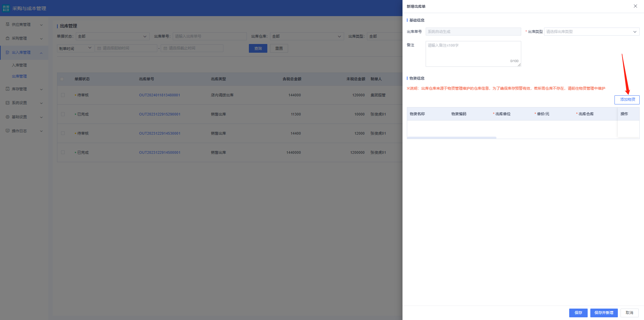644x320 pixels.
Task: Click the 出库仓库 column header in drawer
Action: pos(586,114)
